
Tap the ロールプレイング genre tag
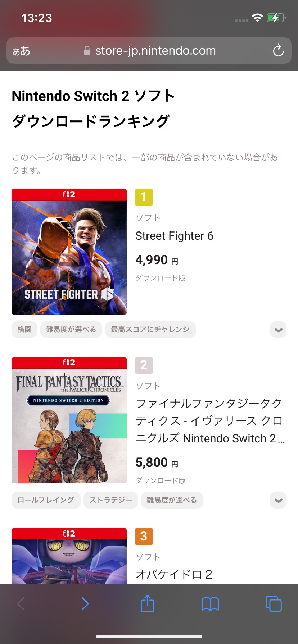46,500
